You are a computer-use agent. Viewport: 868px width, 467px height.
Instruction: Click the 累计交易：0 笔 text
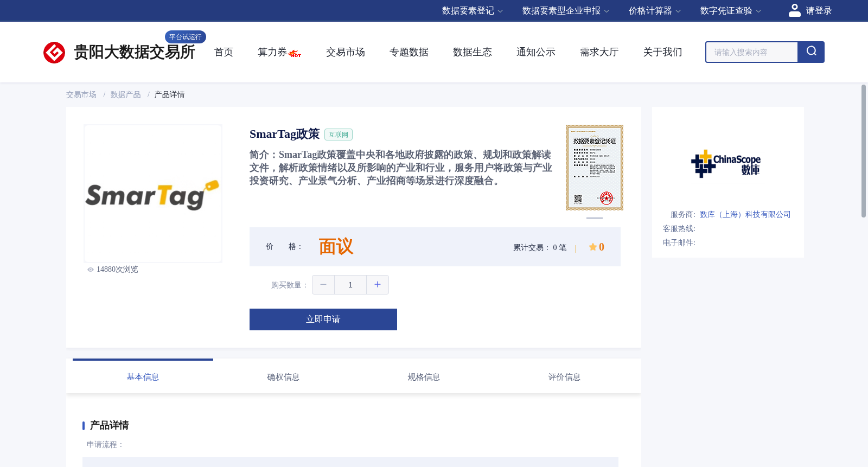[x=540, y=247]
